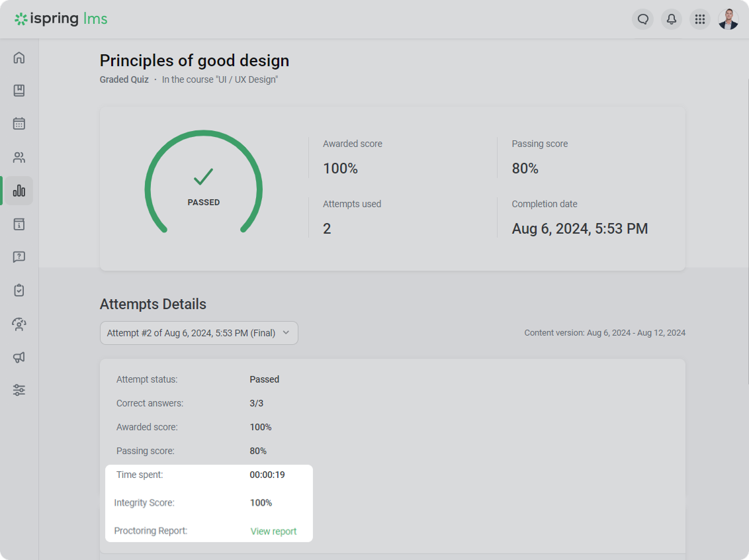Open the clipboard checkmark icon in sidebar

[x=19, y=290]
